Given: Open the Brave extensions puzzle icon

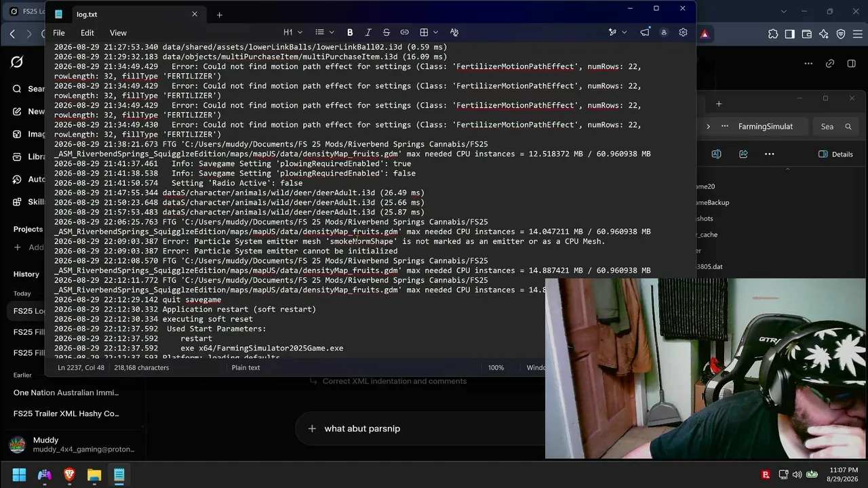Looking at the screenshot, I should (773, 34).
